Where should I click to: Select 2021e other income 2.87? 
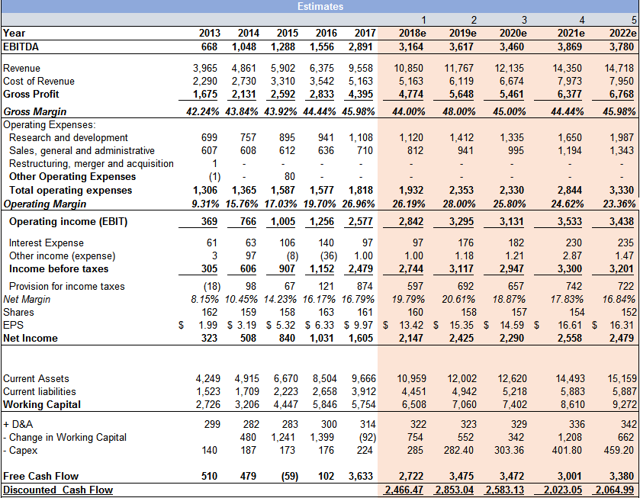pyautogui.click(x=573, y=256)
